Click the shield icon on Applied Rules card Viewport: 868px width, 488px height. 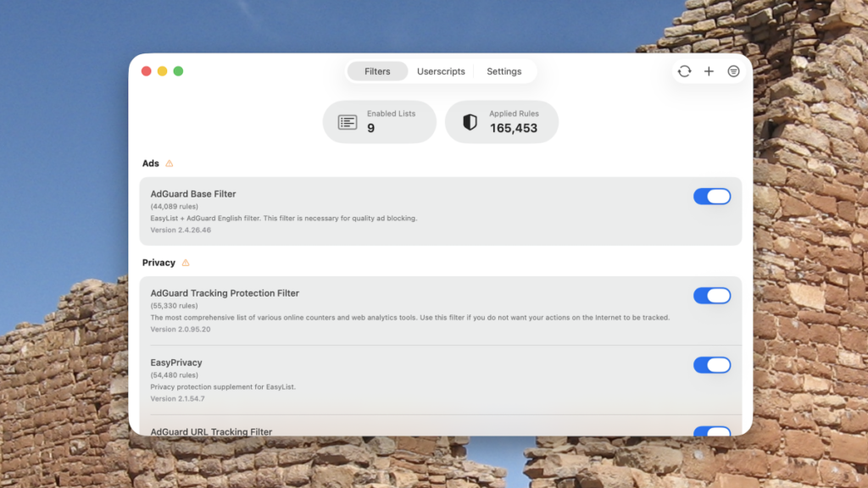(x=468, y=121)
